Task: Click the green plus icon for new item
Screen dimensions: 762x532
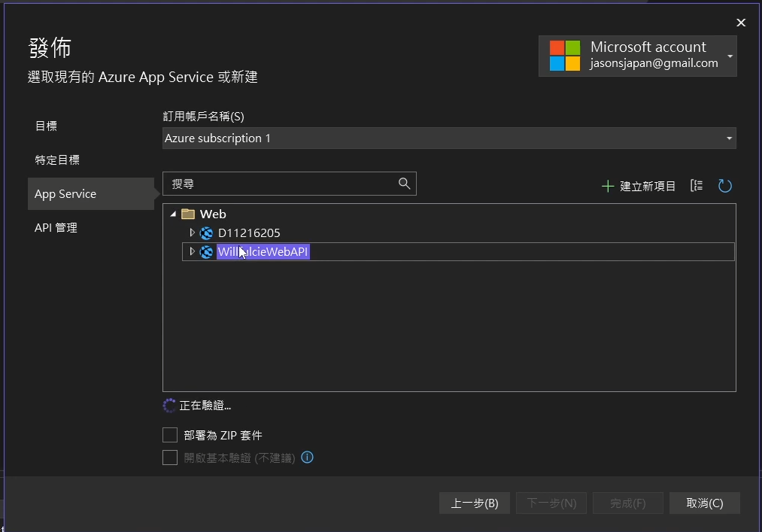Action: [608, 187]
